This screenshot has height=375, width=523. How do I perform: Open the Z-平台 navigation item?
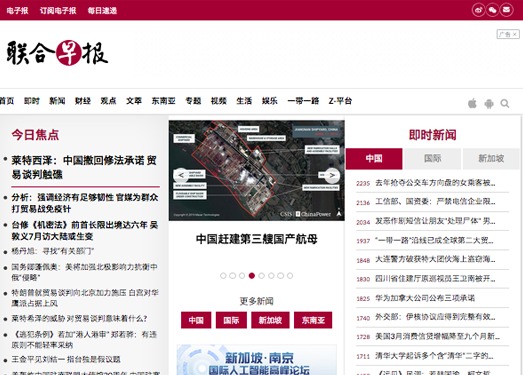[x=340, y=101]
